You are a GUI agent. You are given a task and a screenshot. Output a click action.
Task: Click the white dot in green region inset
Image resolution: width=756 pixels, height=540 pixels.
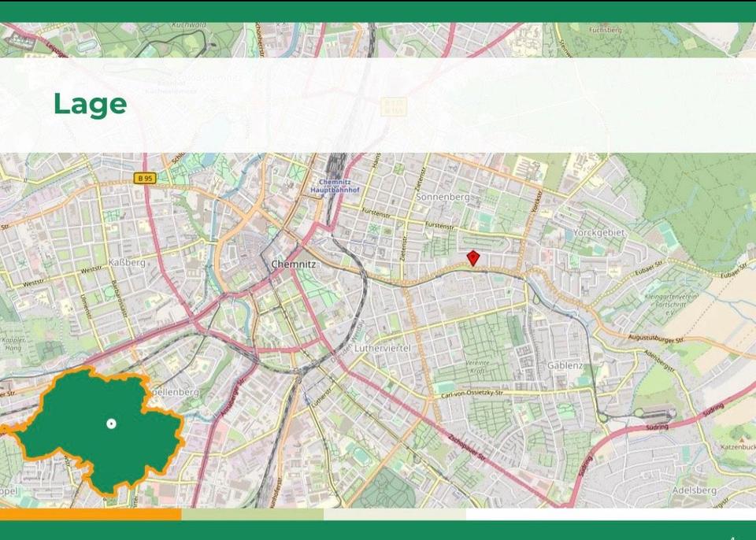click(x=111, y=423)
